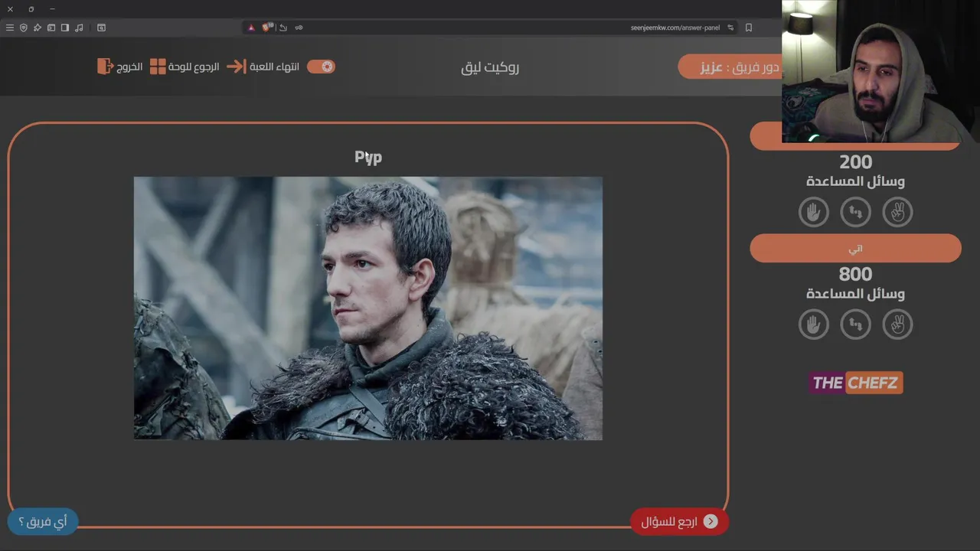Screen dimensions: 980x551
Task: Click أي فريق ؟ blue button
Action: click(43, 521)
